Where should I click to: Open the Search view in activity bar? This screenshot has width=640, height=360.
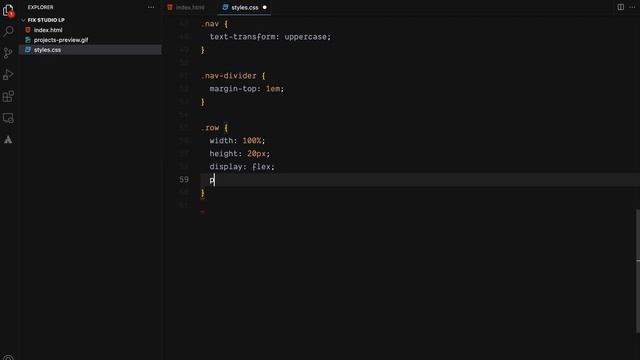coord(8,31)
